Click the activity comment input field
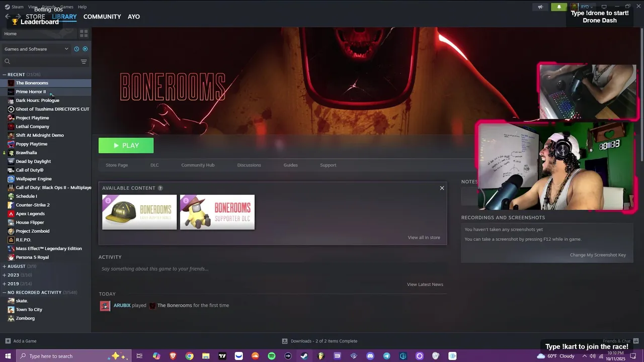This screenshot has height=362, width=644. 272,269
